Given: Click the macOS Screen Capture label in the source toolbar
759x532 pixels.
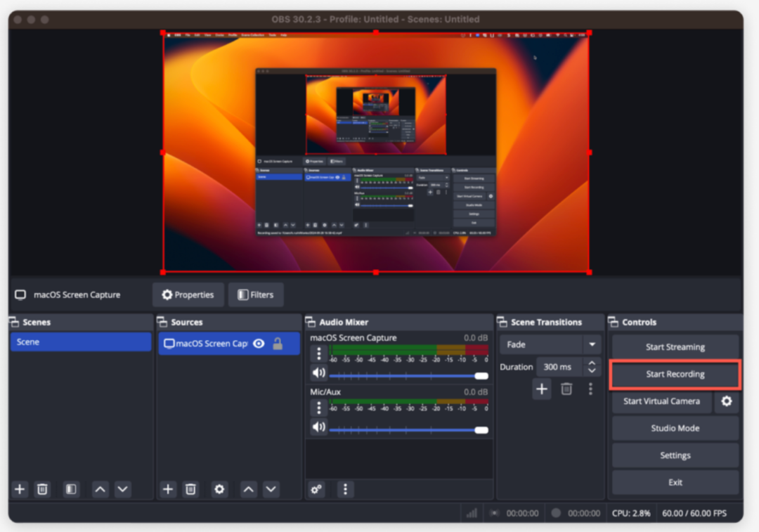Looking at the screenshot, I should click(x=77, y=294).
